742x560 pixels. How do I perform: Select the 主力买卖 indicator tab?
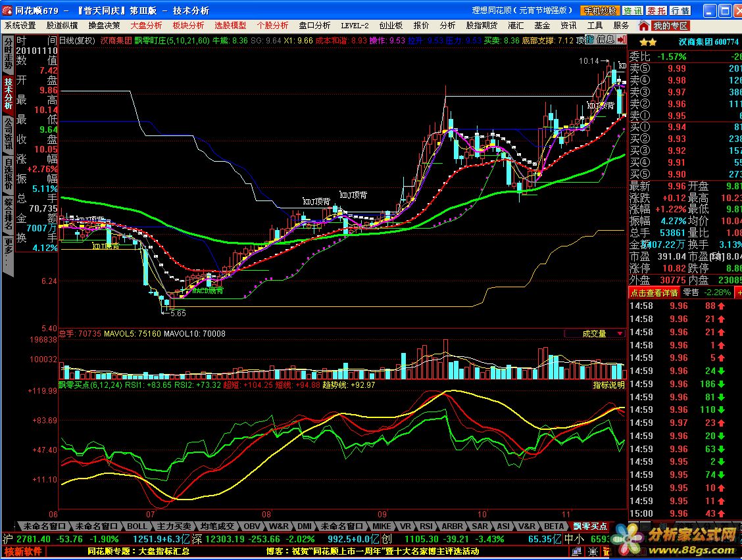174,526
